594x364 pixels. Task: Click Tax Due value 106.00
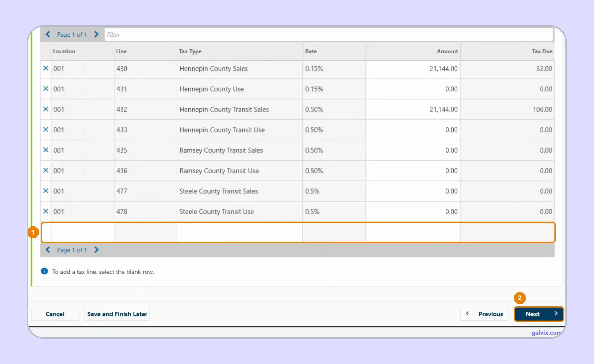tap(542, 109)
